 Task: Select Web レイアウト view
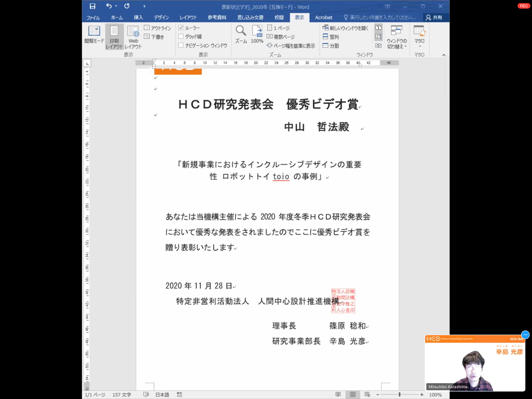pos(133,37)
